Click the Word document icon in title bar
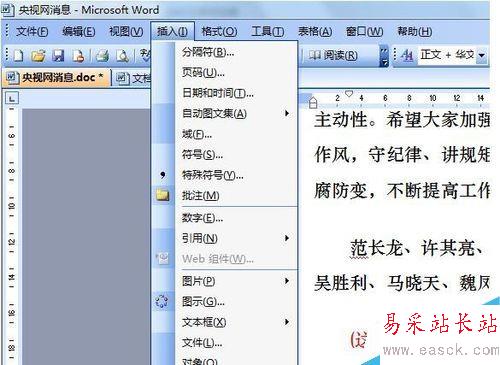Viewport: 500px width, 365px height. (7, 10)
